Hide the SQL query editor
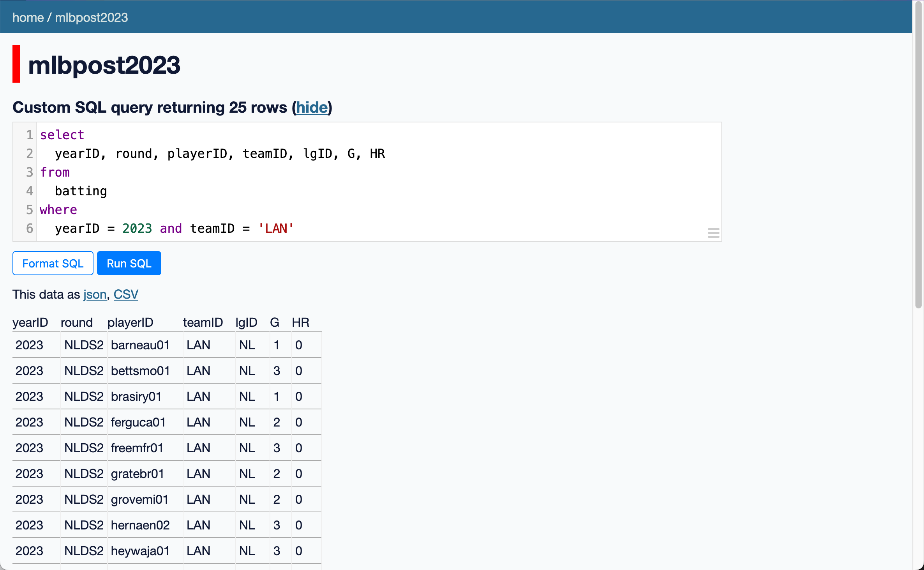The width and height of the screenshot is (924, 570). click(312, 108)
